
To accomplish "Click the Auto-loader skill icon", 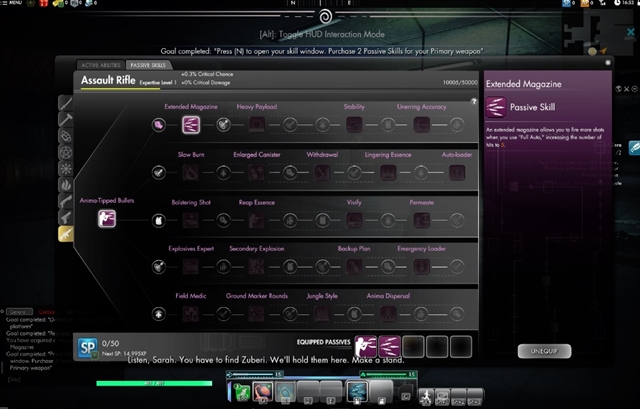I will pos(457,172).
